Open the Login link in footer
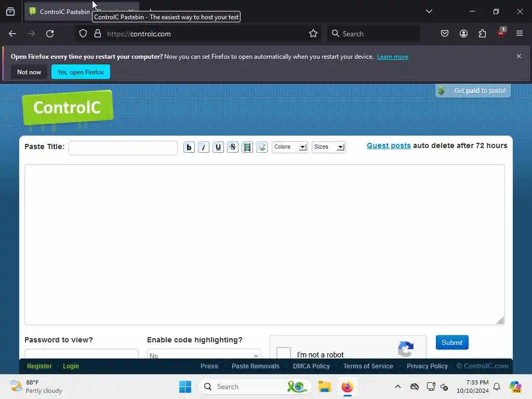Viewport: 532px width, 399px height. 71,366
